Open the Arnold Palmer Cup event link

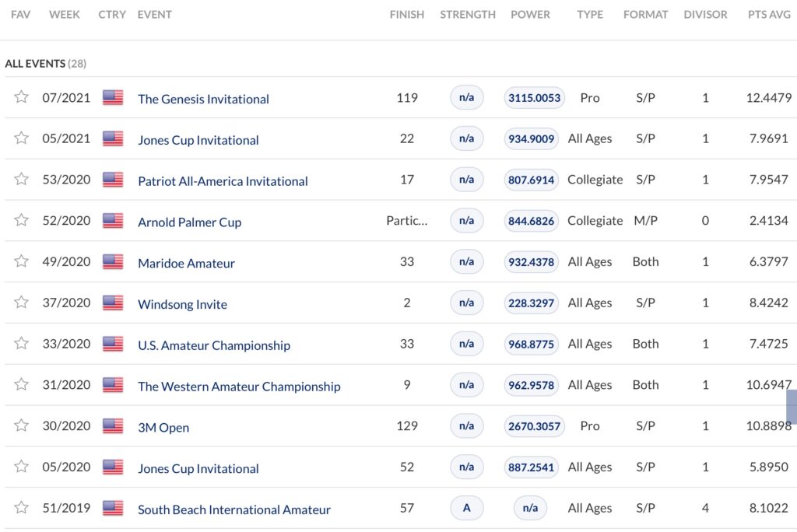(x=189, y=222)
